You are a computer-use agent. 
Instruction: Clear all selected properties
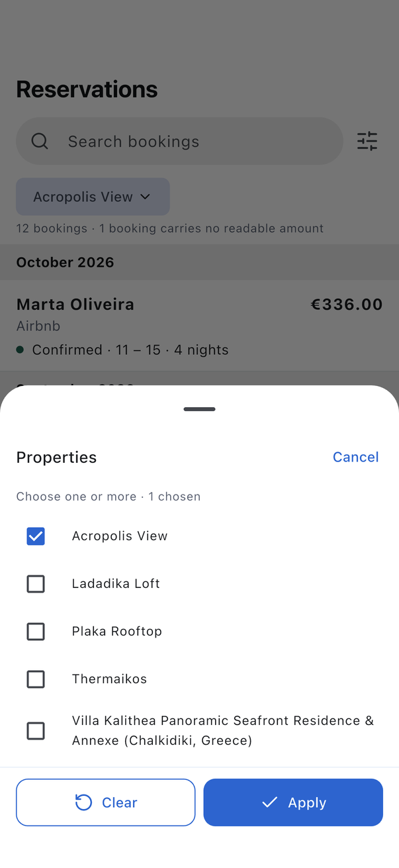click(106, 802)
